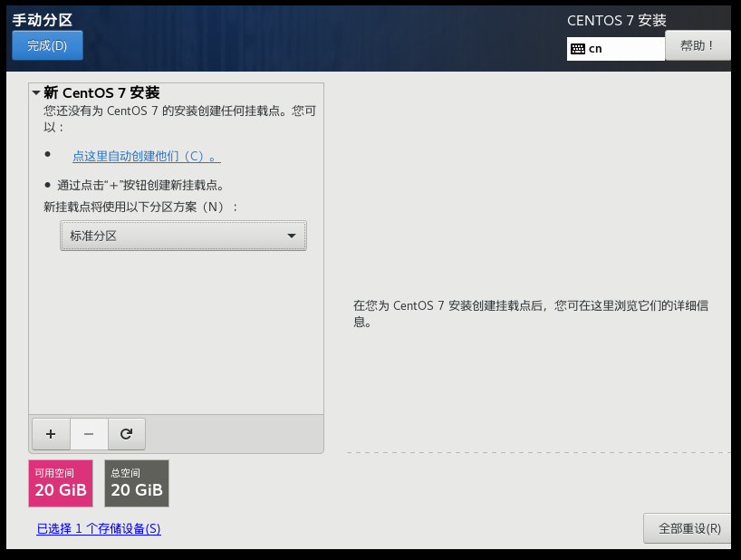Click the plus icon to add mount point
The height and width of the screenshot is (560, 741).
coord(51,434)
